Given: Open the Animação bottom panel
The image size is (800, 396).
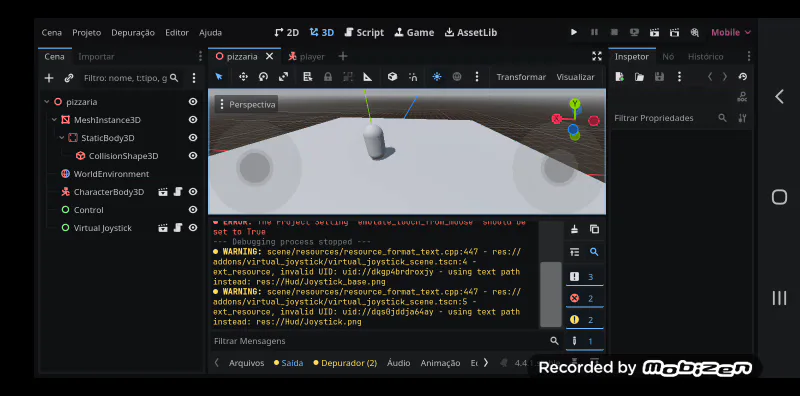Looking at the screenshot, I should (x=440, y=363).
